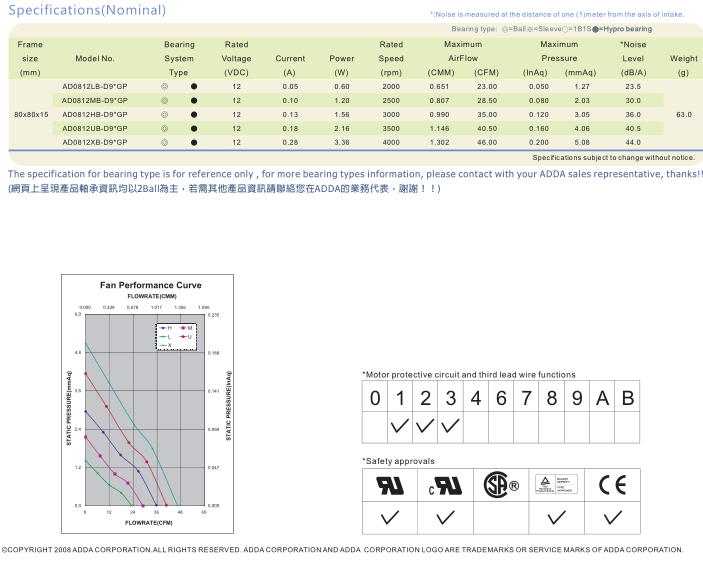Select model number AD0812UB-D9*GP
The width and height of the screenshot is (703, 567).
pos(95,129)
